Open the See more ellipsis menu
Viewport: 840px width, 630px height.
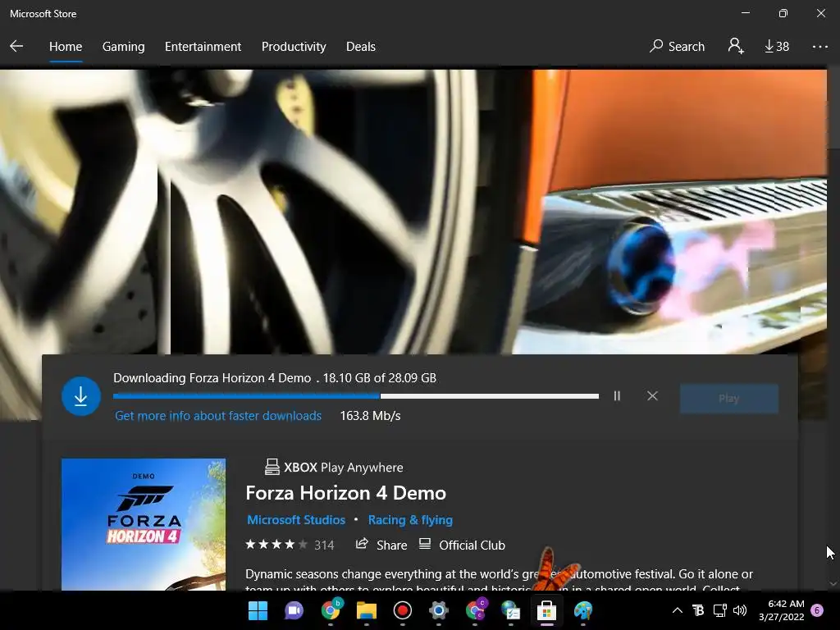(x=819, y=47)
